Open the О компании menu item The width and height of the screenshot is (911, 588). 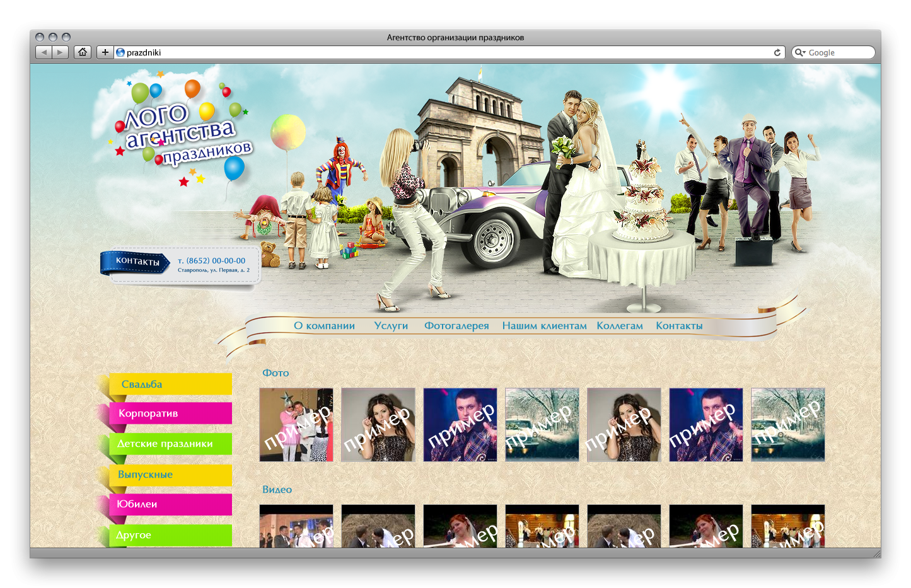point(324,326)
